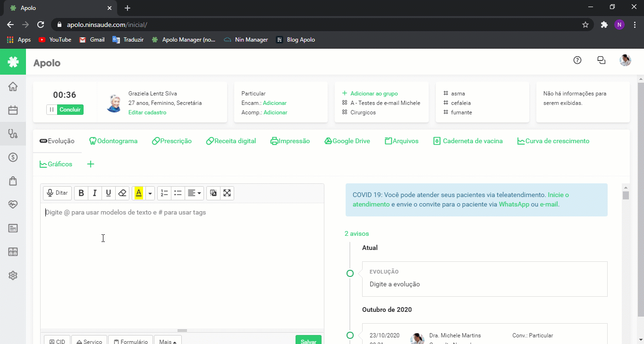Open the user profile avatar in header
The width and height of the screenshot is (644, 344).
coord(625,60)
